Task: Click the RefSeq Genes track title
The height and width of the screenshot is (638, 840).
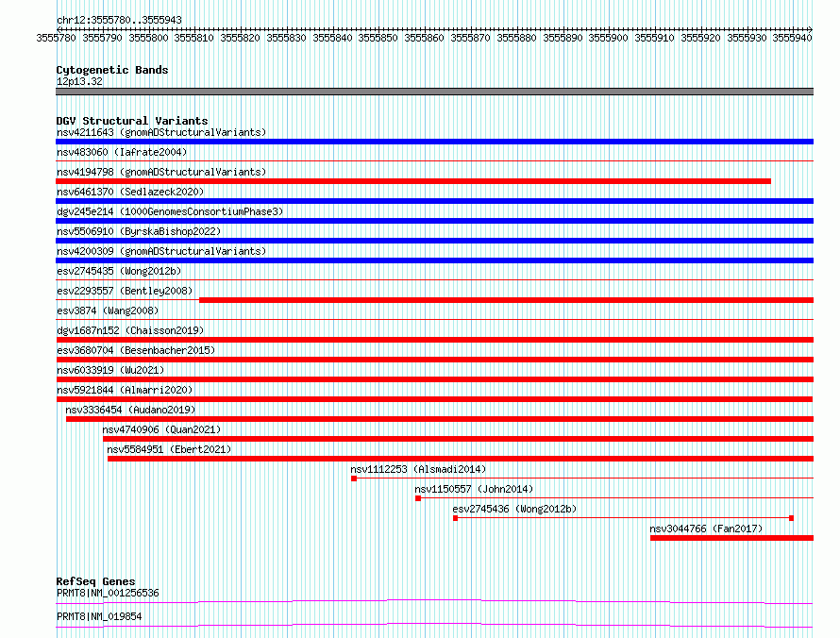Action: pos(96,581)
